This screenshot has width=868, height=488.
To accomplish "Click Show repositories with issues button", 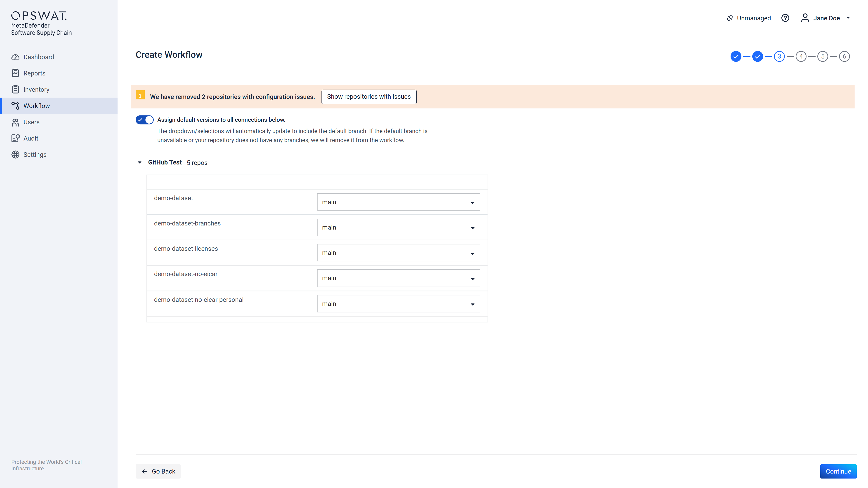I will [x=369, y=97].
